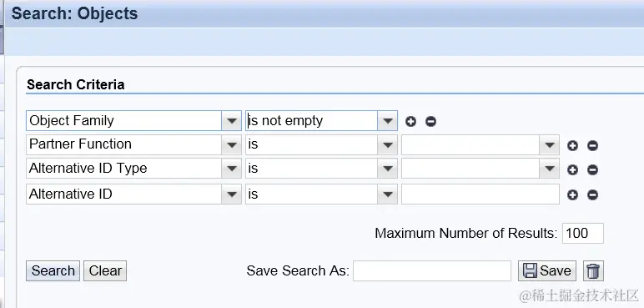
Task: Click the 'Search: Objects' page title
Action: pos(75,13)
